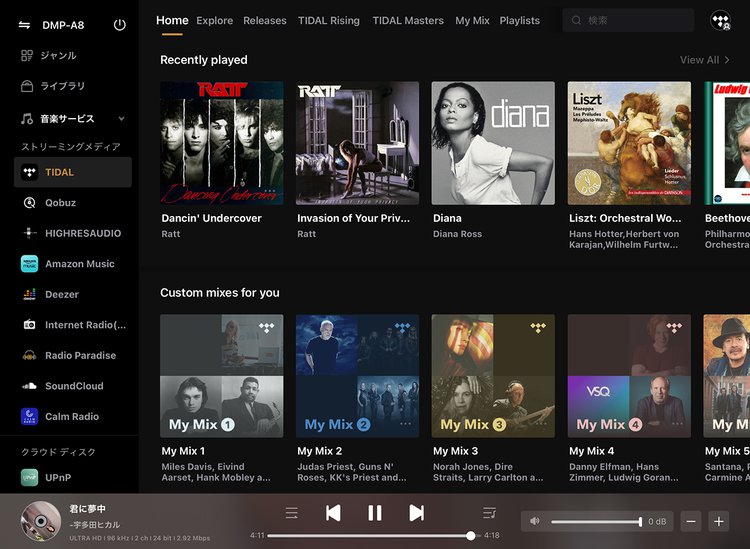Click View All for Recently played
The image size is (750, 549).
704,60
